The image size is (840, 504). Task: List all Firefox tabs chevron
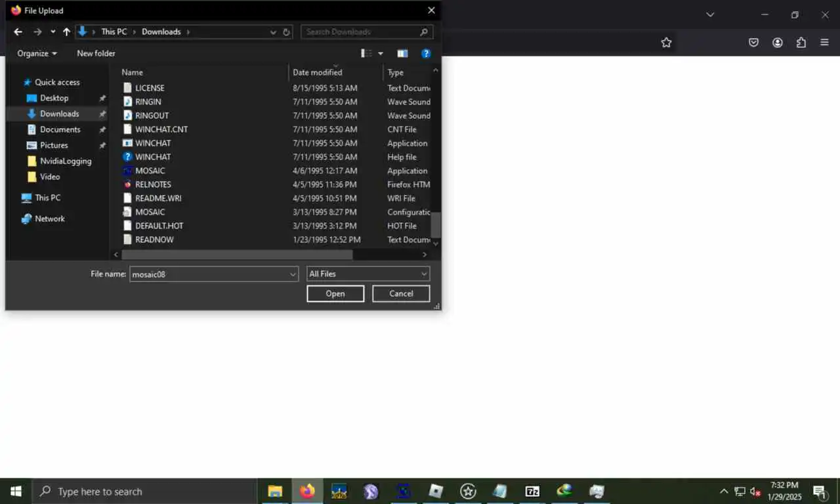[x=710, y=14]
